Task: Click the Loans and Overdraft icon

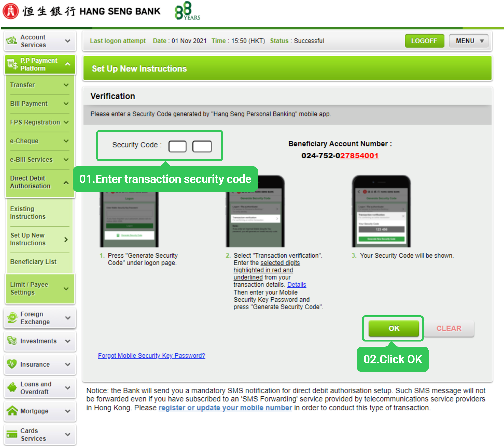Action: [x=12, y=388]
